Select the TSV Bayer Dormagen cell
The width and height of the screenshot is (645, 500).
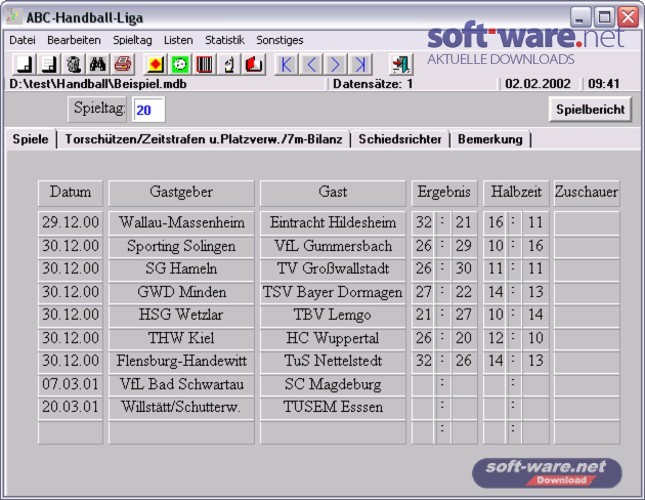[333, 292]
